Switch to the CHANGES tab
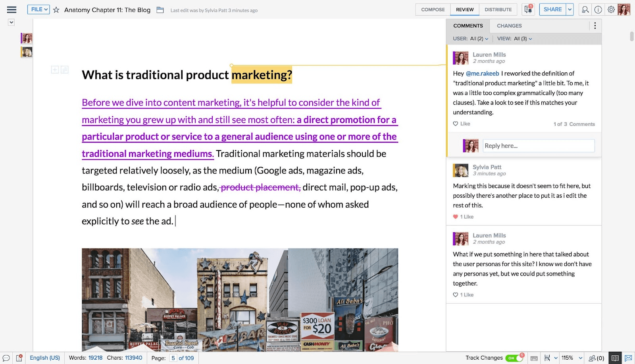Screen dimensions: 635x364 509,26
